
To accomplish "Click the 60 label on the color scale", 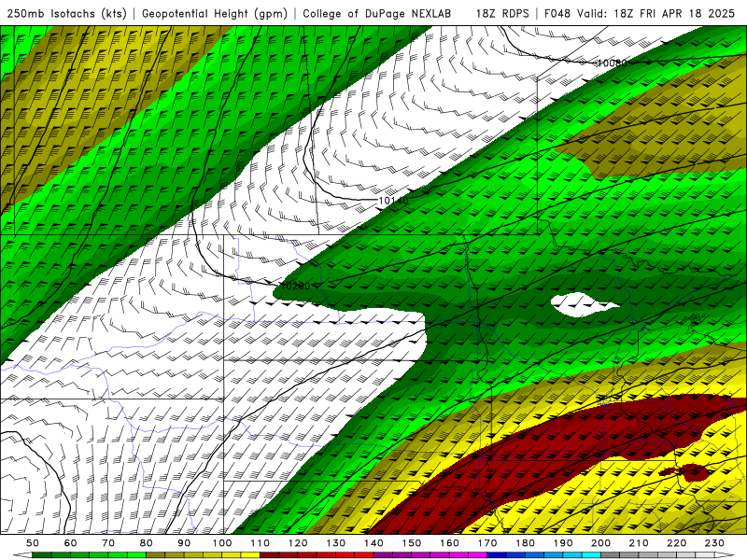I will coord(70,543).
